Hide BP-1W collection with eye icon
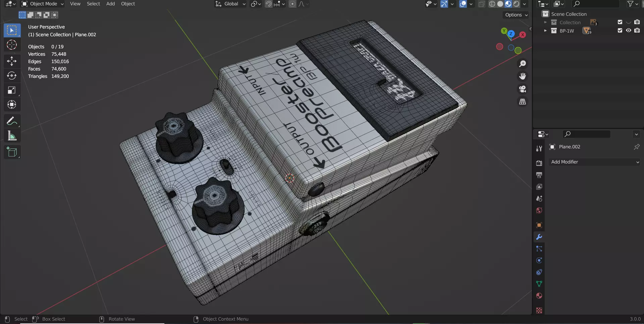 (x=629, y=31)
